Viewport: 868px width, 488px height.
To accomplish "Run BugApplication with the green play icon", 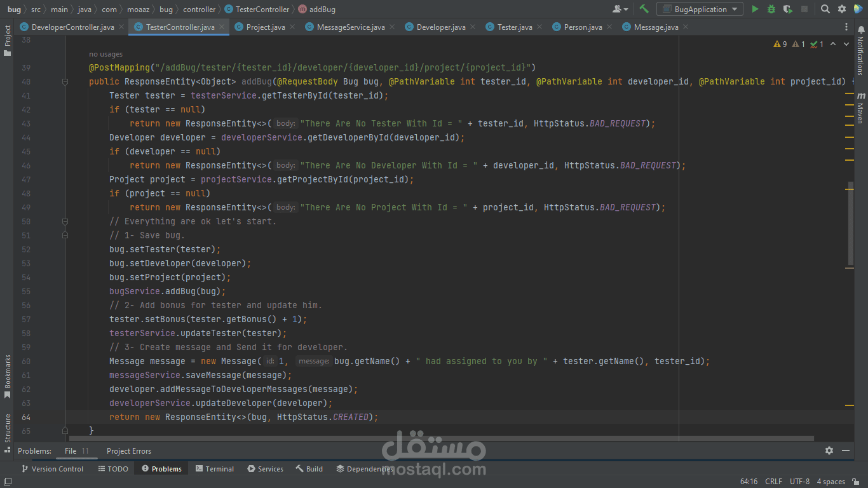I will [x=755, y=9].
